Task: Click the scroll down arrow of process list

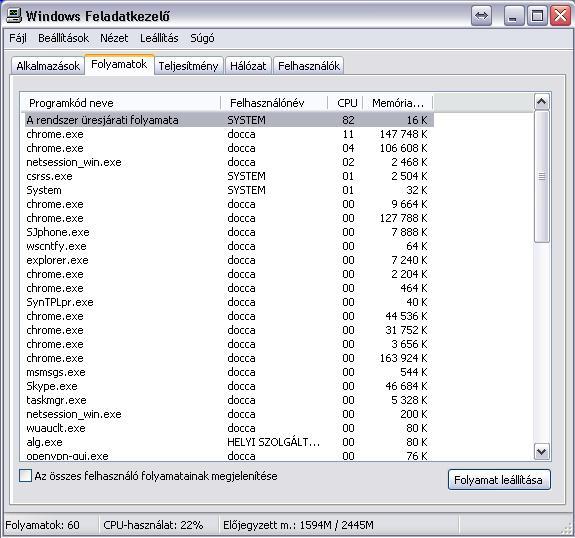Action: point(542,451)
